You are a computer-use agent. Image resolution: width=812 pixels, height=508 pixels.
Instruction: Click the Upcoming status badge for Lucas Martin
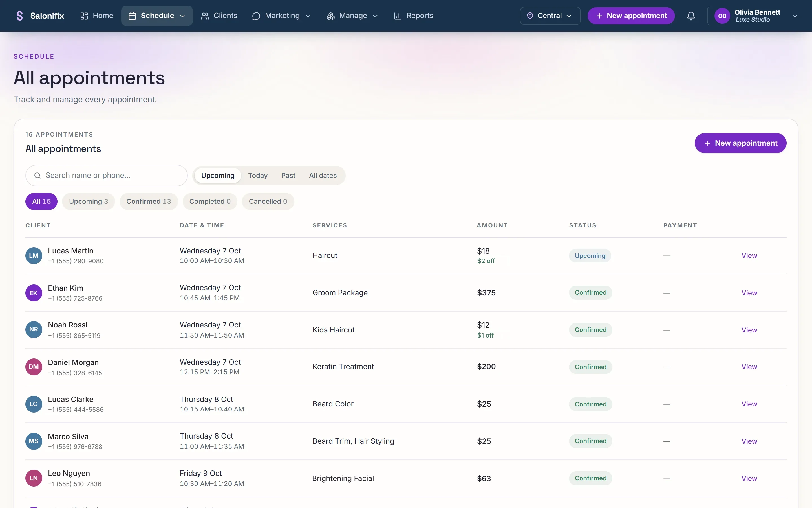click(x=590, y=256)
